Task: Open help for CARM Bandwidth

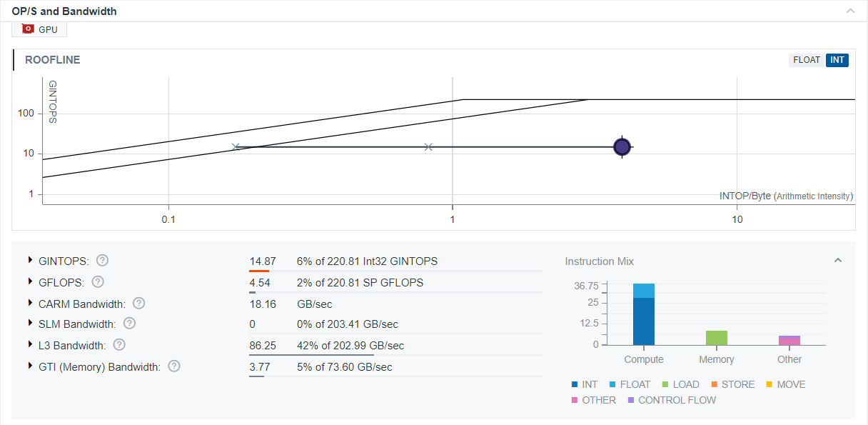Action: coord(139,303)
